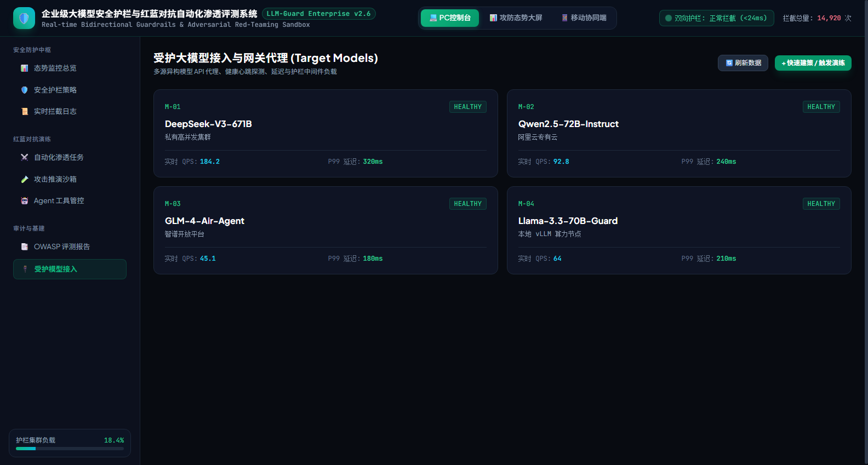This screenshot has width=868, height=465.
Task: Click the interception total 14,920
Action: 829,18
